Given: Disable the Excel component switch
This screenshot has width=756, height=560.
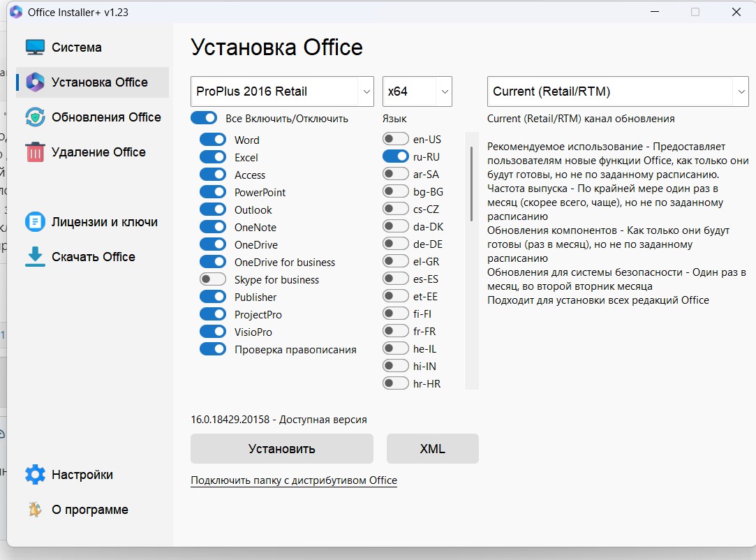Looking at the screenshot, I should (213, 157).
